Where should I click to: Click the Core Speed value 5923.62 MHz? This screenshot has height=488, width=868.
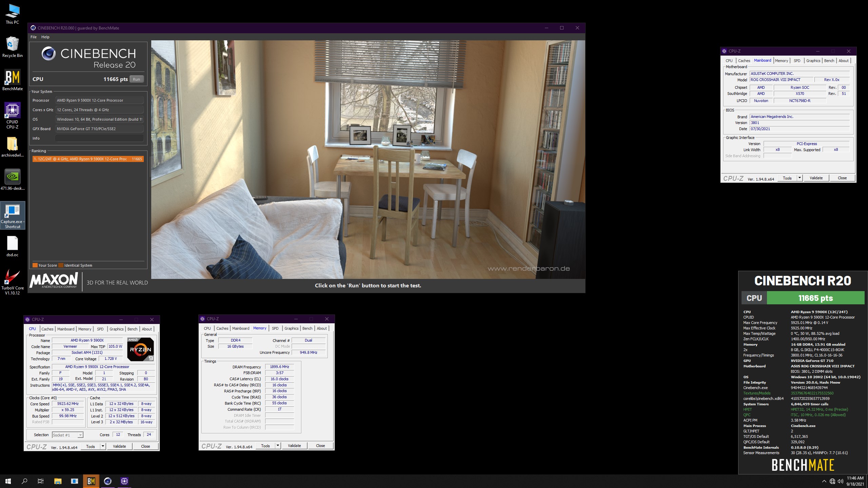point(68,404)
